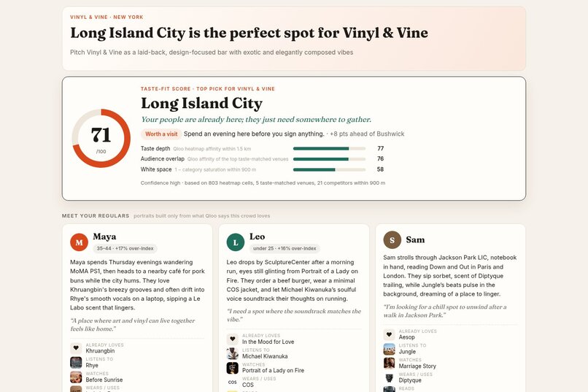The height and width of the screenshot is (392, 588).
Task: Click Maya's 35–44 over-index tag
Action: (125, 248)
